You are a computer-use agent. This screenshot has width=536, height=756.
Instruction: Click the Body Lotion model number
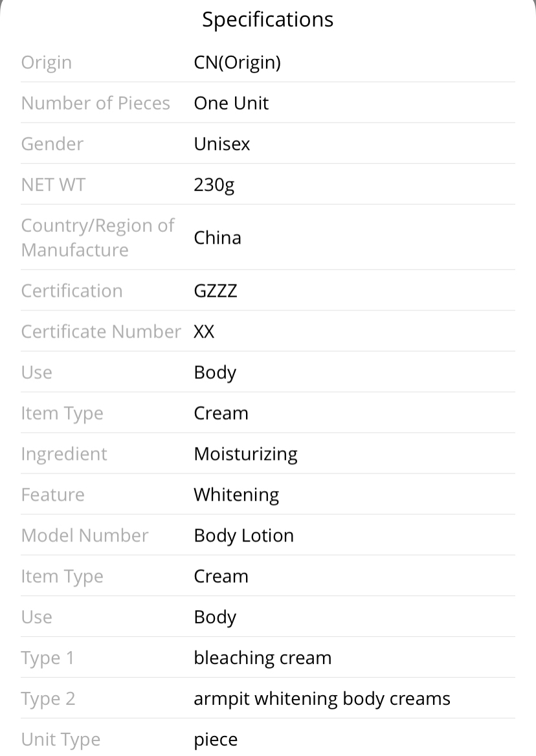pyautogui.click(x=243, y=536)
